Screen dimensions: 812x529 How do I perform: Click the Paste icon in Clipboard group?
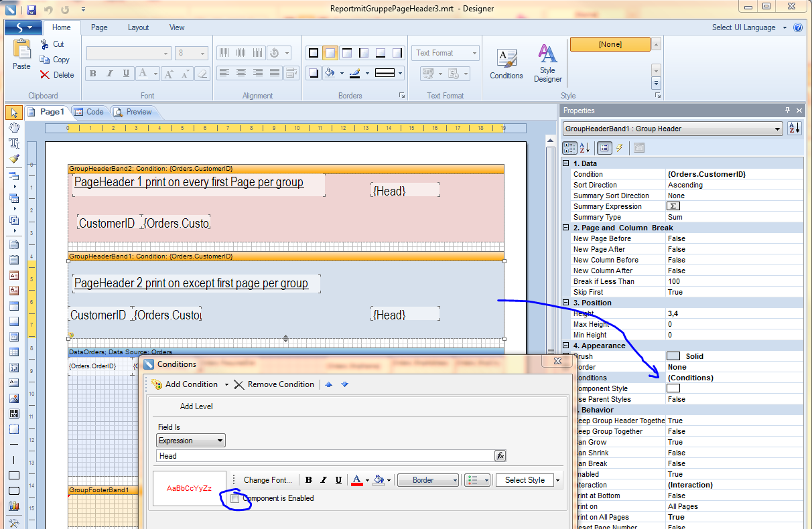(21, 50)
